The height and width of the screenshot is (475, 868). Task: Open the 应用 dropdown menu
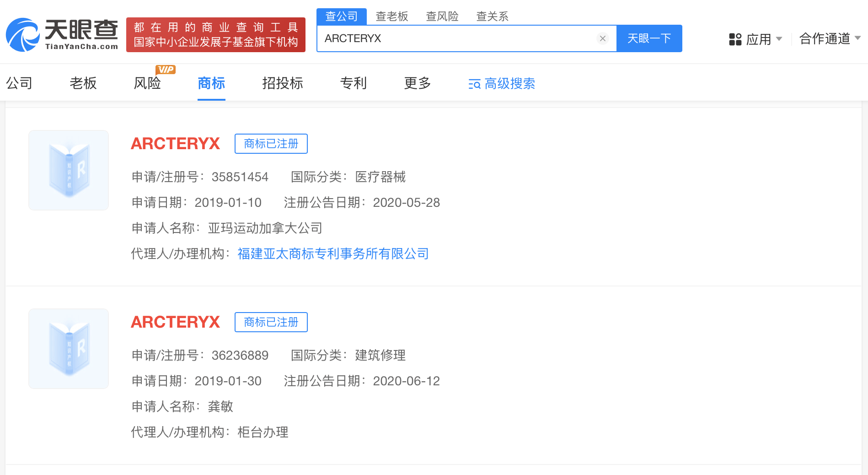point(755,39)
